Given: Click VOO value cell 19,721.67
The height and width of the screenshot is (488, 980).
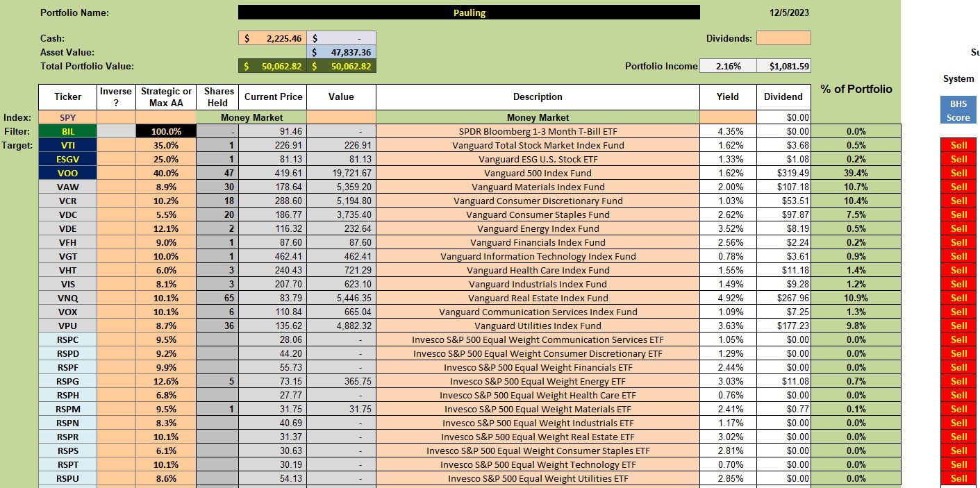Looking at the screenshot, I should point(341,173).
